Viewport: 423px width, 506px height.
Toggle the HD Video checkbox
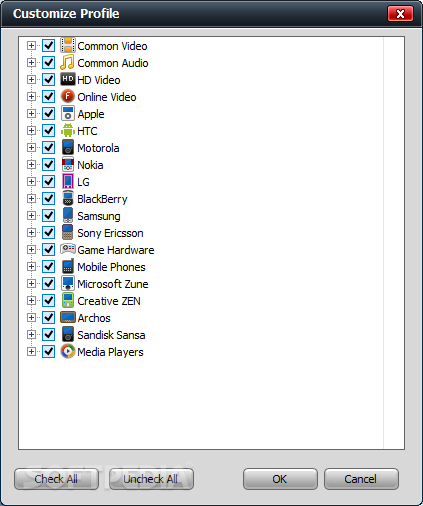pos(49,79)
